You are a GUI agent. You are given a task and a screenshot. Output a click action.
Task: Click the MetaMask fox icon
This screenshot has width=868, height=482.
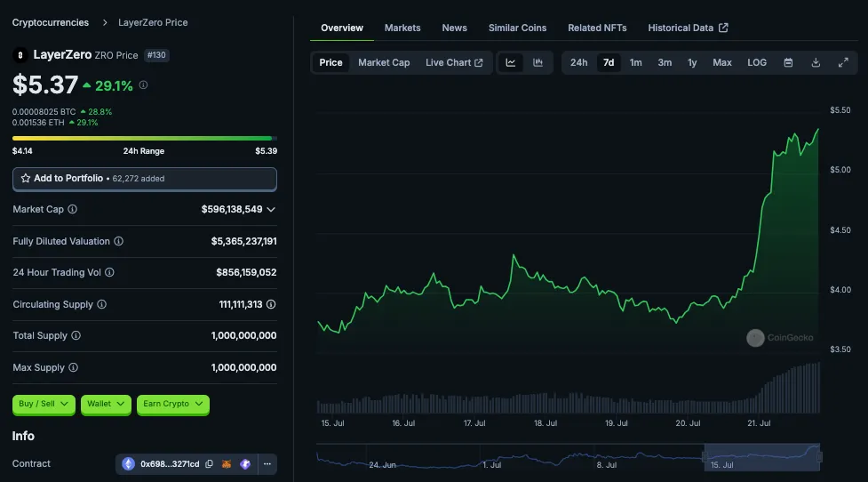click(x=227, y=463)
